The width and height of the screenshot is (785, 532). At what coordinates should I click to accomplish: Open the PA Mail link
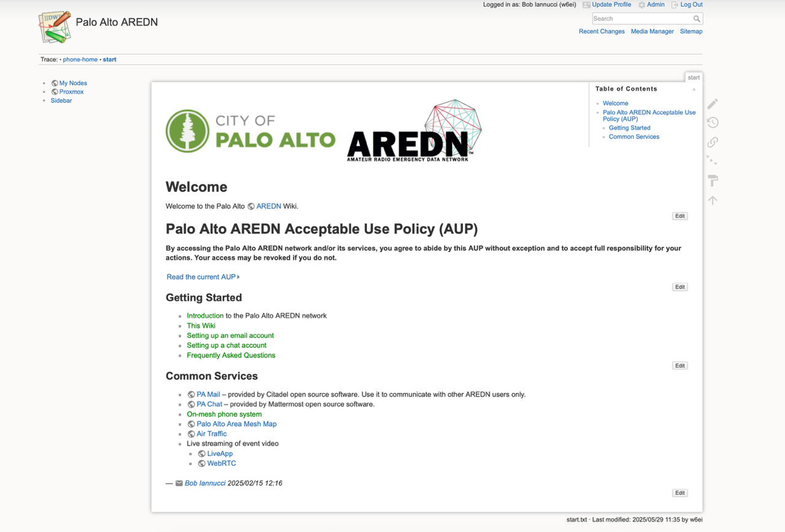tap(209, 395)
